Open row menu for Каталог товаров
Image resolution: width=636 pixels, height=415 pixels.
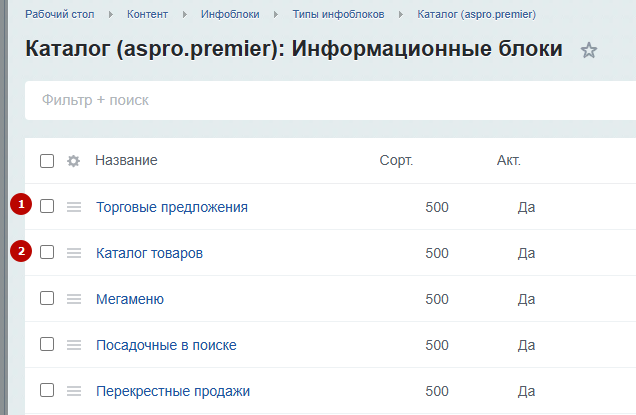(x=74, y=253)
